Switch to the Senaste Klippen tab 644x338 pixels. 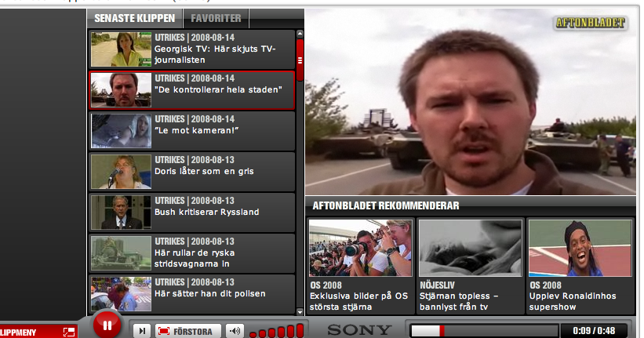[135, 19]
